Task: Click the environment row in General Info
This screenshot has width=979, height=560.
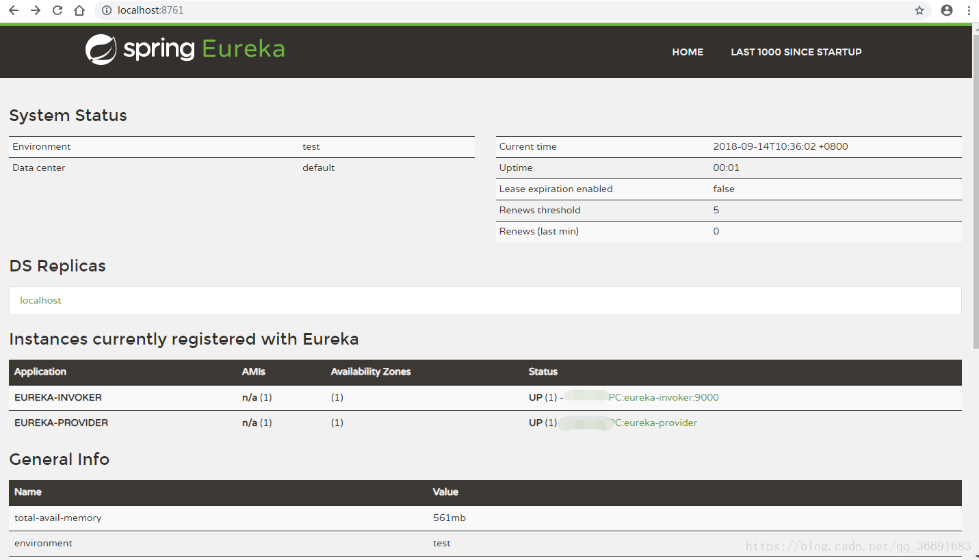Action: pyautogui.click(x=485, y=544)
